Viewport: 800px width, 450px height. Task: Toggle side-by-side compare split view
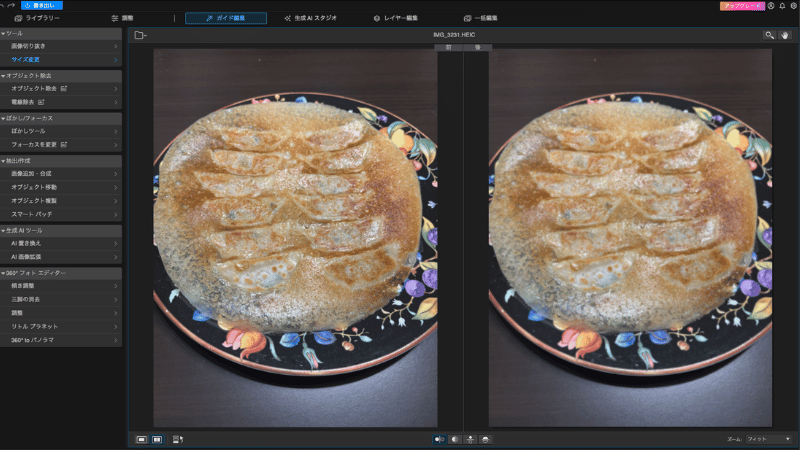point(157,439)
